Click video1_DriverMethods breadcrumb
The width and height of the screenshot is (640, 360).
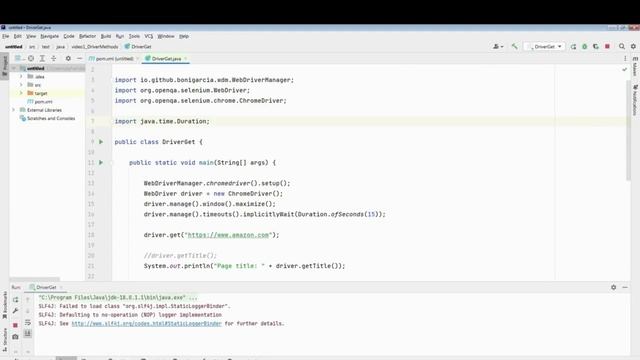[x=95, y=47]
